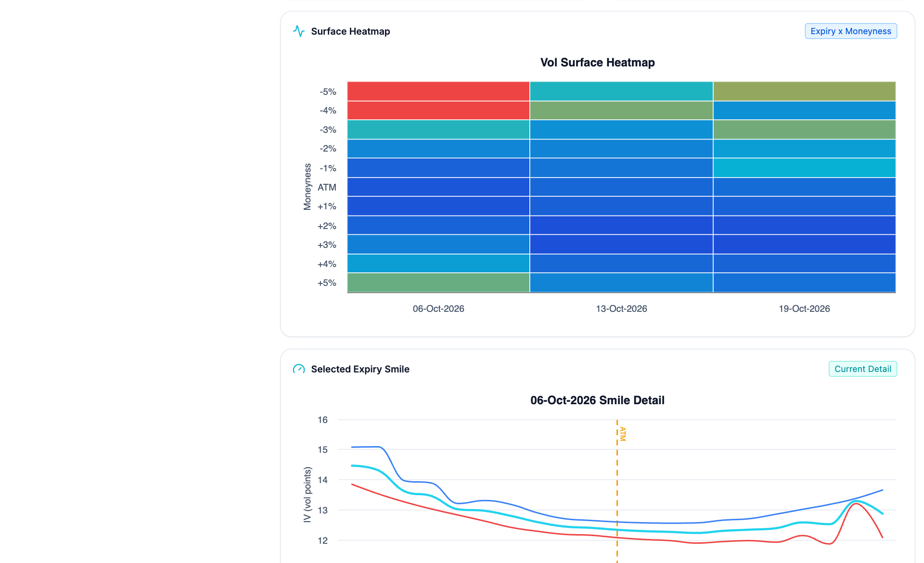Click the gauge icon beside Selected Expiry Smile
Image resolution: width=924 pixels, height=563 pixels.
pyautogui.click(x=299, y=369)
